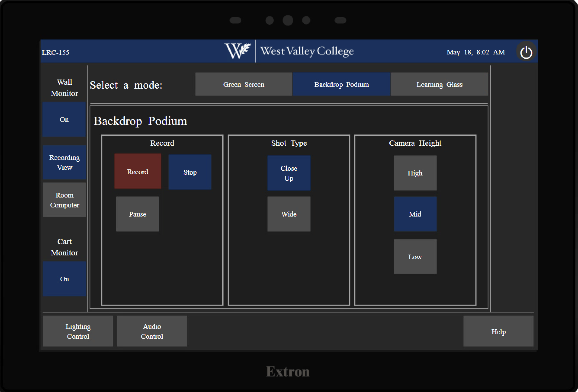The width and height of the screenshot is (578, 392).
Task: Set camera height to Mid
Action: 415,214
